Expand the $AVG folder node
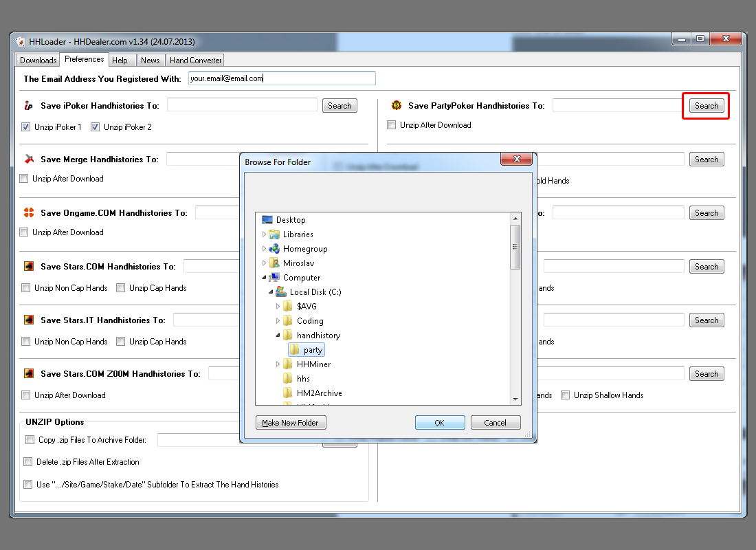This screenshot has width=756, height=550. (x=278, y=307)
